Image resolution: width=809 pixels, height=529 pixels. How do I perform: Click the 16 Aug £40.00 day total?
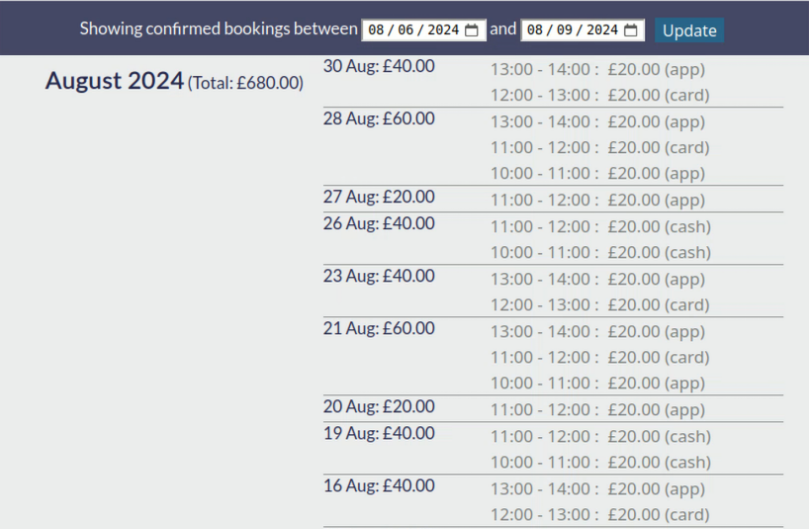[x=379, y=486]
